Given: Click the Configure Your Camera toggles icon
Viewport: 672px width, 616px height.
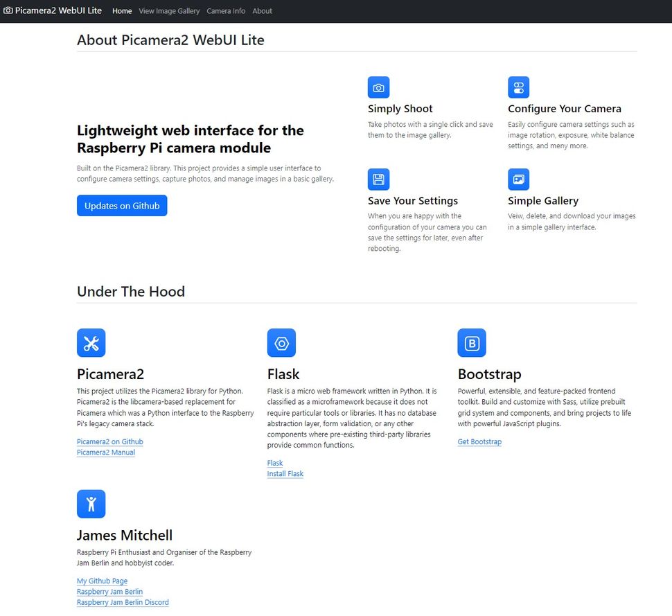Looking at the screenshot, I should pyautogui.click(x=518, y=88).
